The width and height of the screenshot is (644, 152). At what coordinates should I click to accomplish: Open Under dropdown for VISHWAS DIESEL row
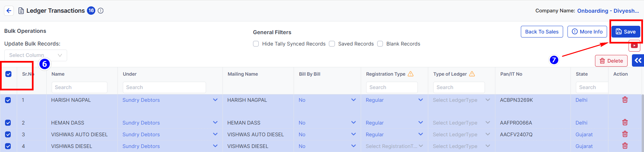click(170, 146)
